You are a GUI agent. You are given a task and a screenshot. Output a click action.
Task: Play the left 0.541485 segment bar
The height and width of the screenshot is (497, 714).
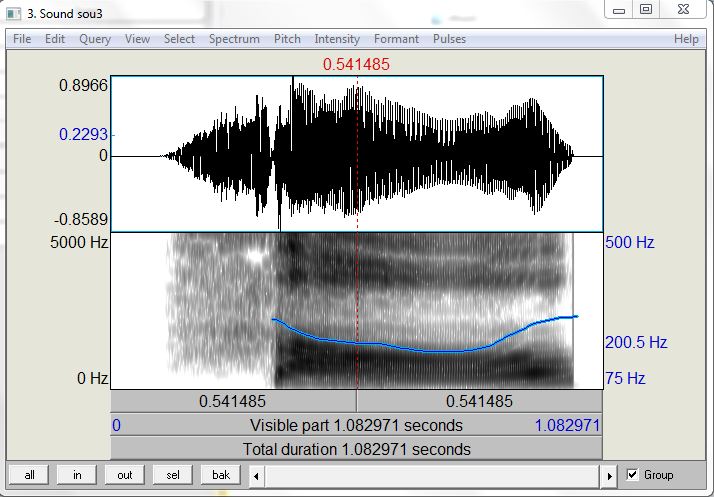(233, 401)
